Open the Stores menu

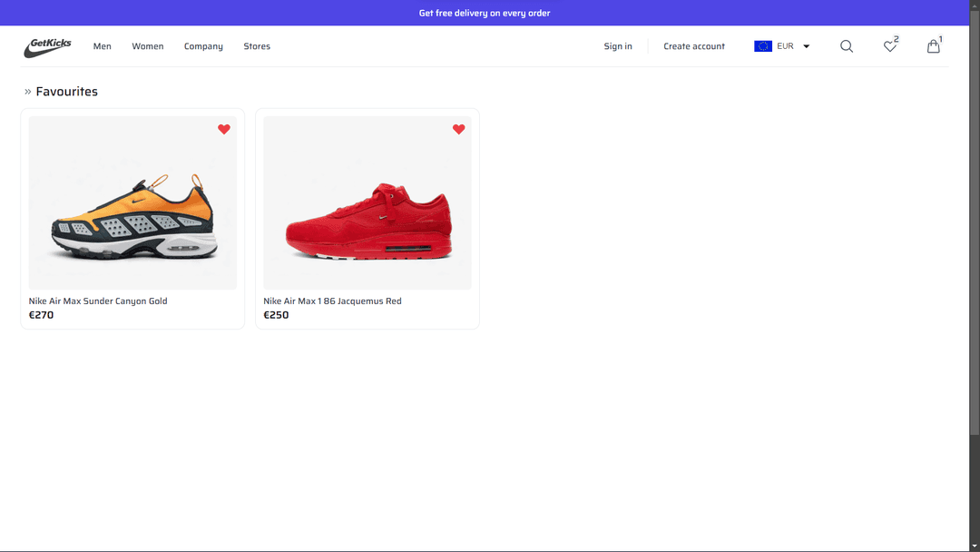[257, 46]
